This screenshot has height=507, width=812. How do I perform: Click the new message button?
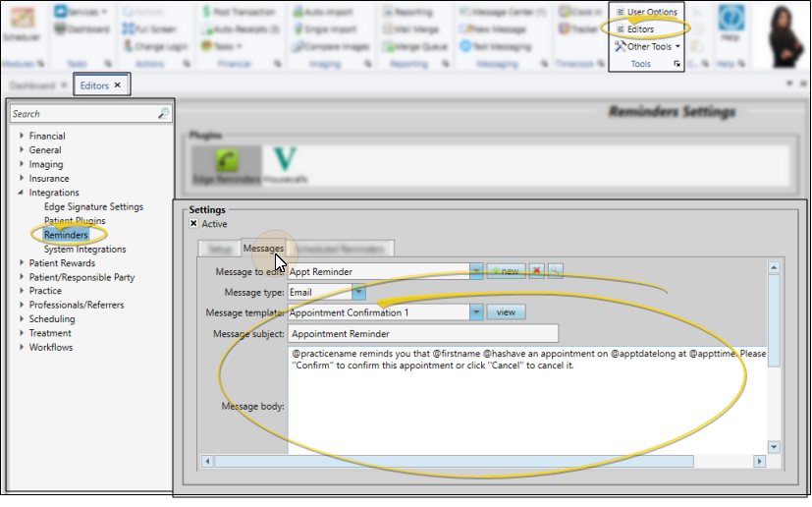pos(505,271)
